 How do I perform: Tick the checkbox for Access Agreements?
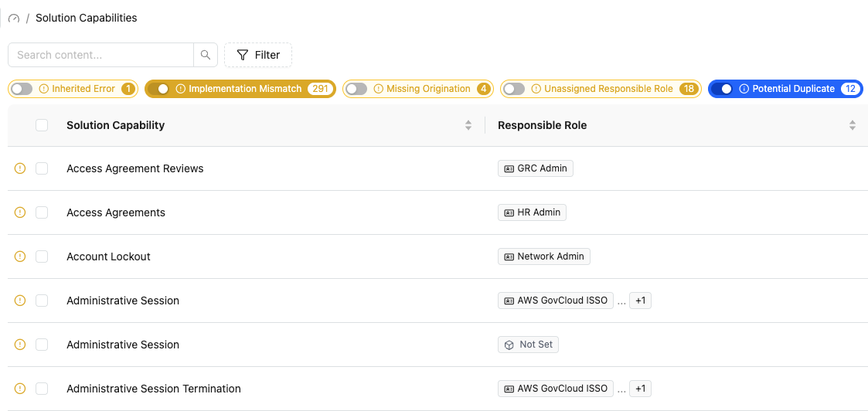click(x=42, y=212)
